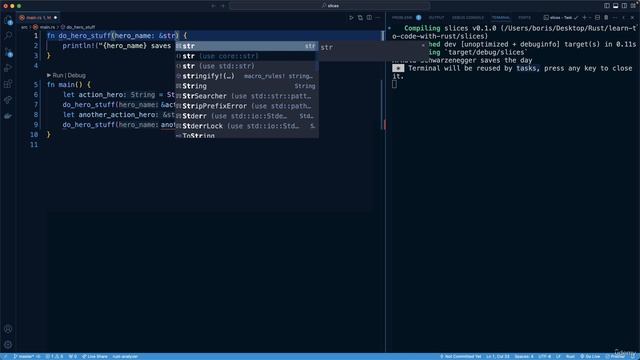Open editor More Actions menu

(378, 18)
